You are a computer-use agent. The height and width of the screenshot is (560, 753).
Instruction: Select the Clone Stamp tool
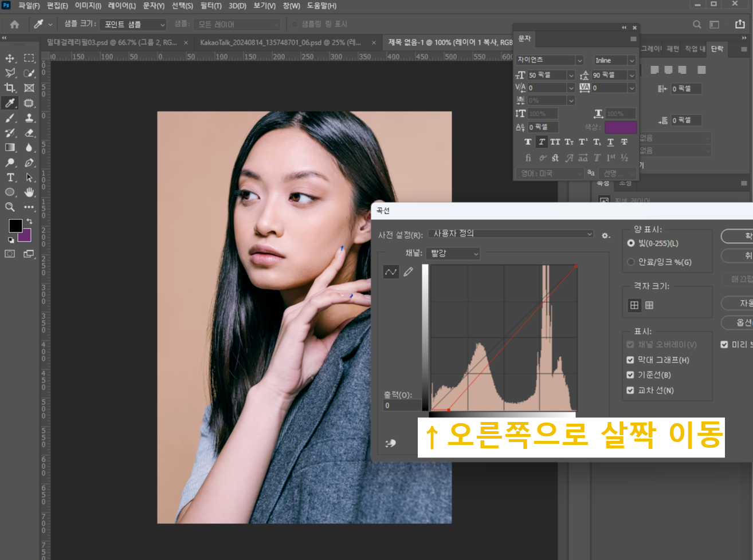coord(29,118)
